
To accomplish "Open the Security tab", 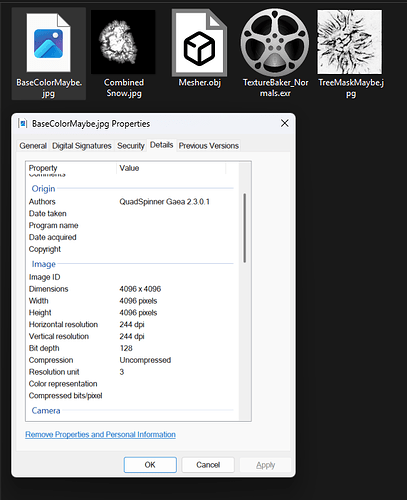I will click(131, 146).
